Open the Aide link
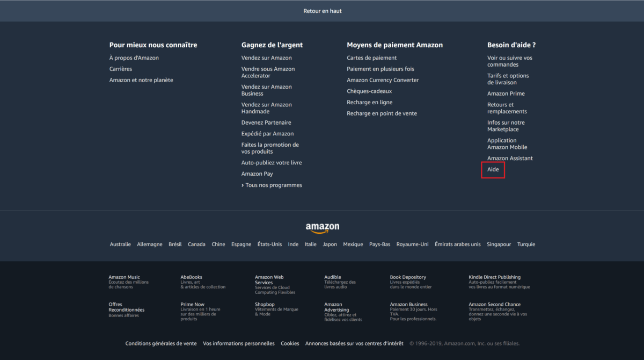 [x=493, y=169]
